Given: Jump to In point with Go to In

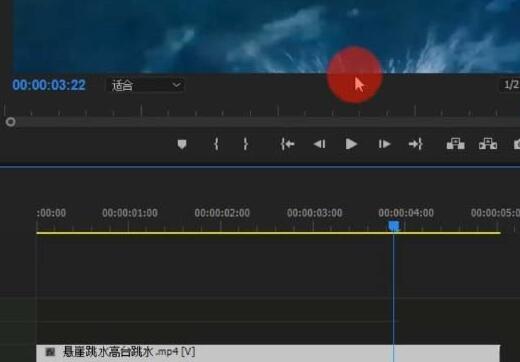Looking at the screenshot, I should (287, 144).
